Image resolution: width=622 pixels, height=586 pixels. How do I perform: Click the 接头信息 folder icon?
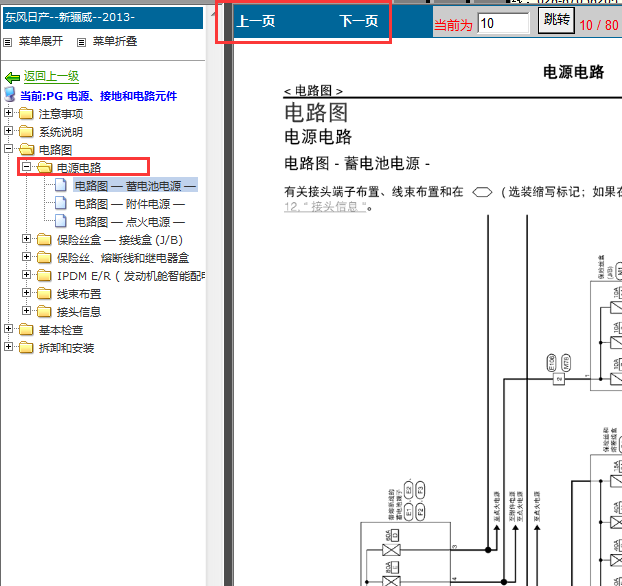(x=44, y=311)
